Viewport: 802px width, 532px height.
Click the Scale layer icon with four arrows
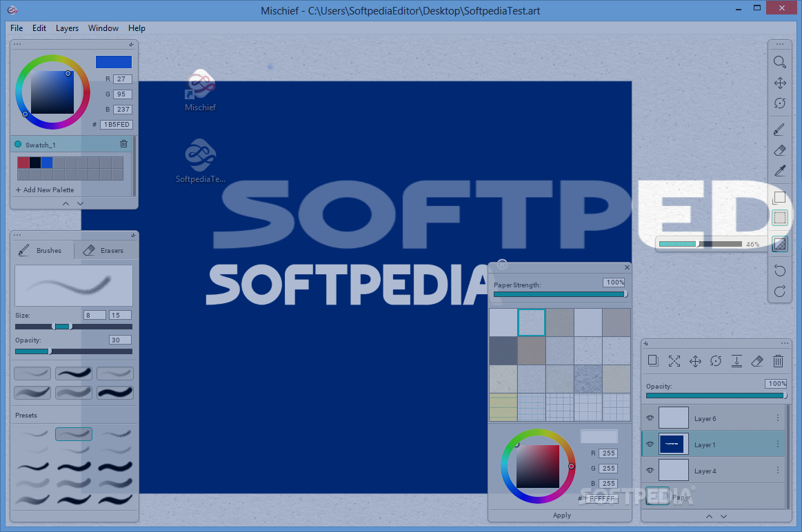674,361
